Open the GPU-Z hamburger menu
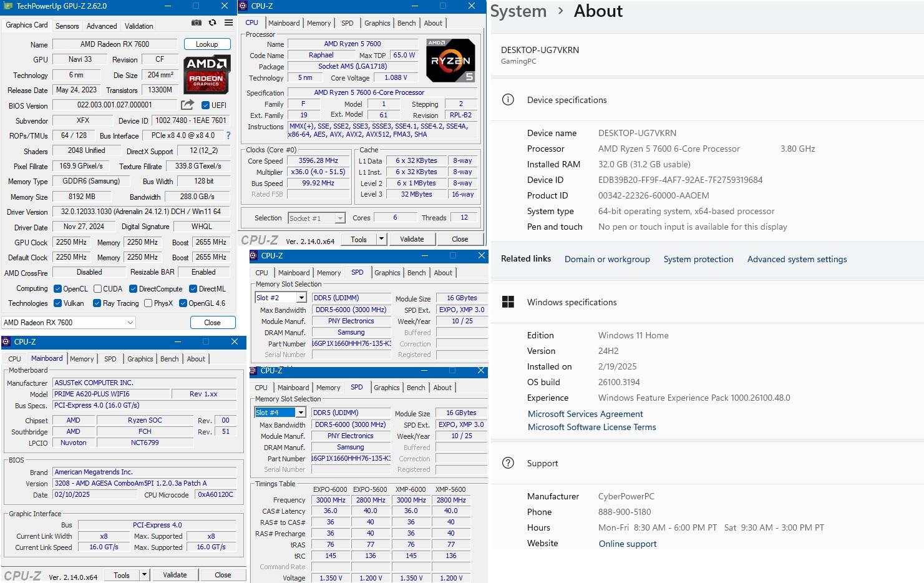This screenshot has width=924, height=583. coord(228,22)
